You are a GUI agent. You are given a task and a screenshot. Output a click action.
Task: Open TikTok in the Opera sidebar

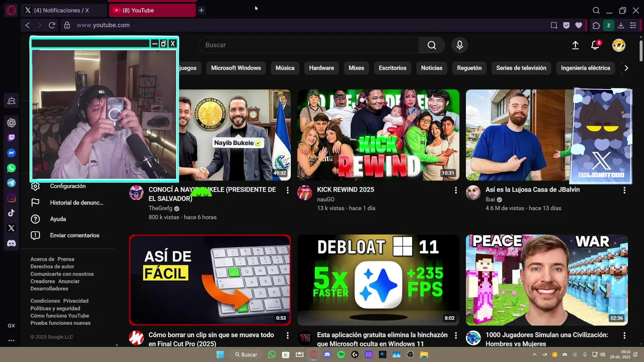pos(11,213)
